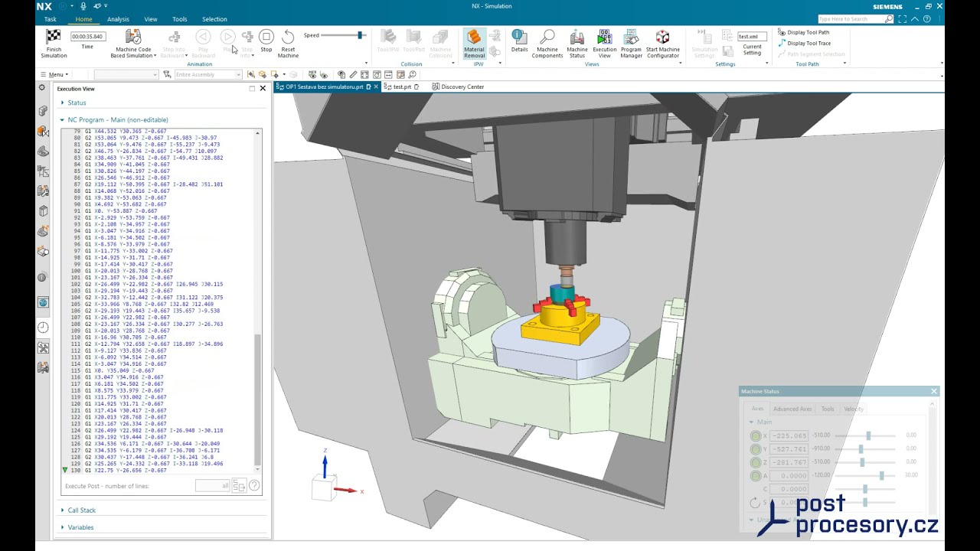This screenshot has height=551, width=980.
Task: Toggle the Material Removal button
Action: click(x=474, y=44)
